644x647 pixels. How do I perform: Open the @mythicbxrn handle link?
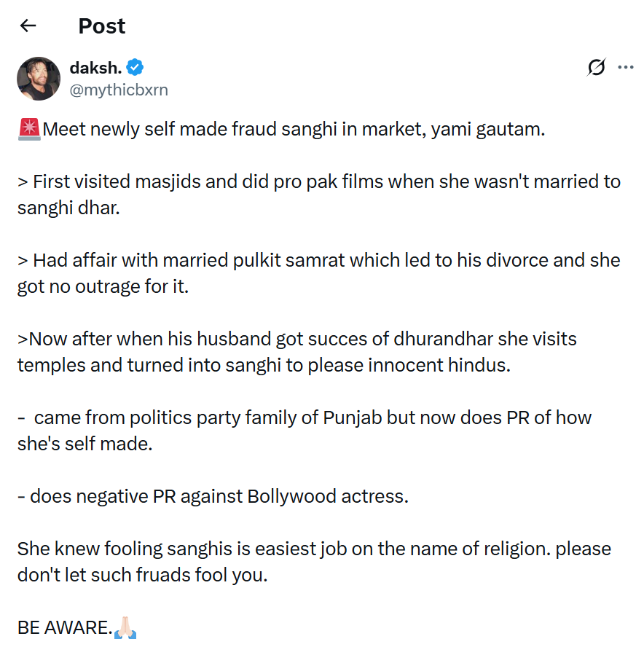pyautogui.click(x=119, y=90)
